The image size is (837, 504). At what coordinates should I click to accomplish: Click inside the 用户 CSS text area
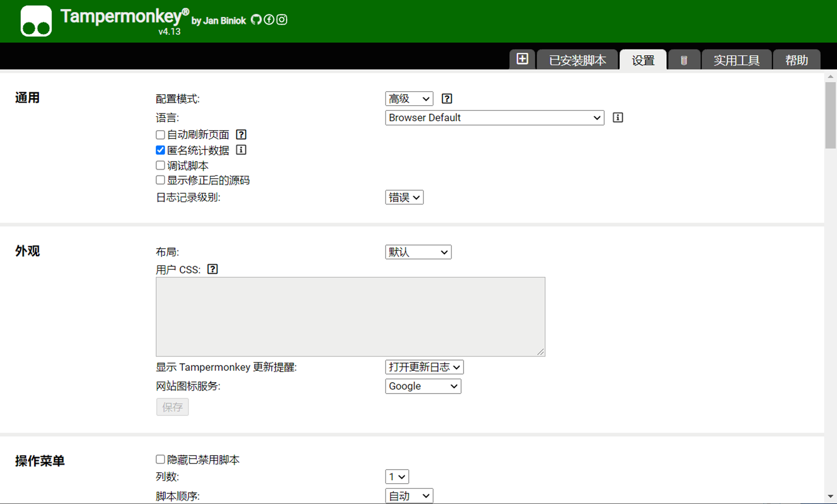350,317
